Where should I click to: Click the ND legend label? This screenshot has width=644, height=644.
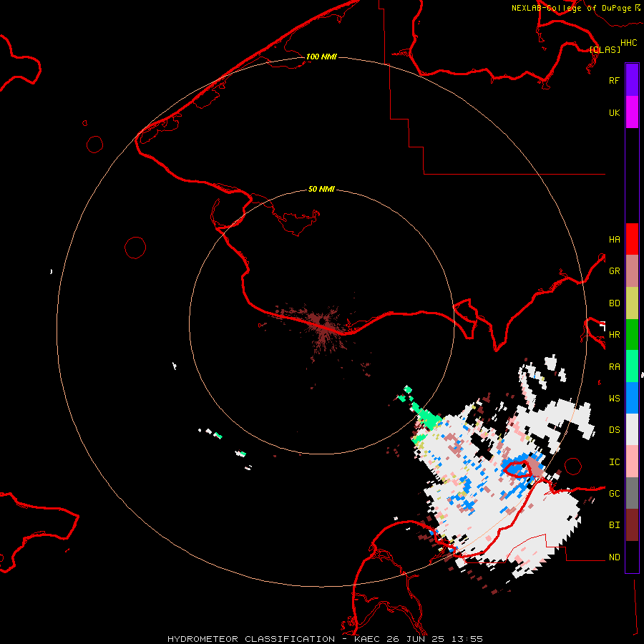(x=614, y=557)
